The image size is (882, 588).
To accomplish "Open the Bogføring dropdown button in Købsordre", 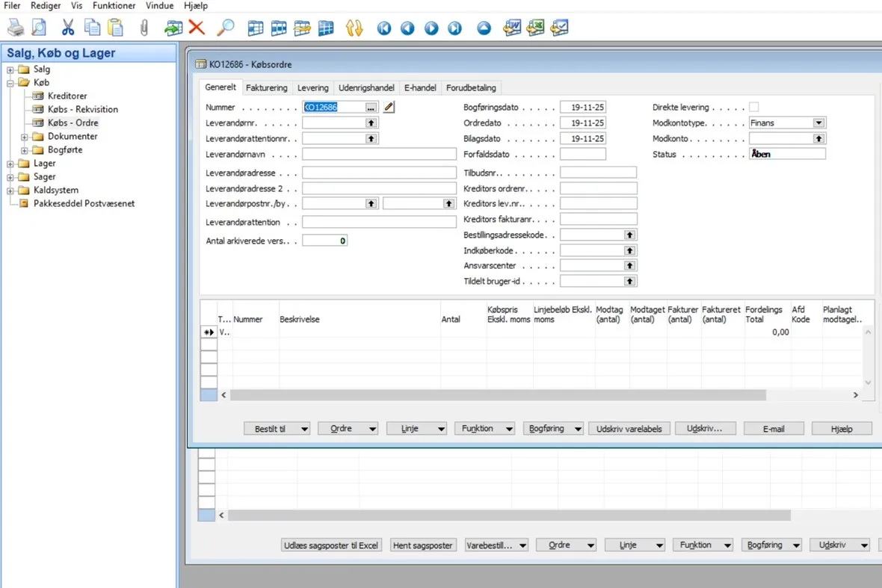I will (553, 429).
